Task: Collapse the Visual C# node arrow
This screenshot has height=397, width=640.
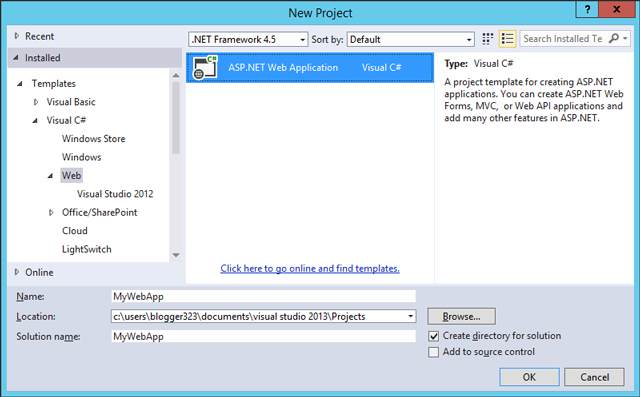Action: click(35, 121)
